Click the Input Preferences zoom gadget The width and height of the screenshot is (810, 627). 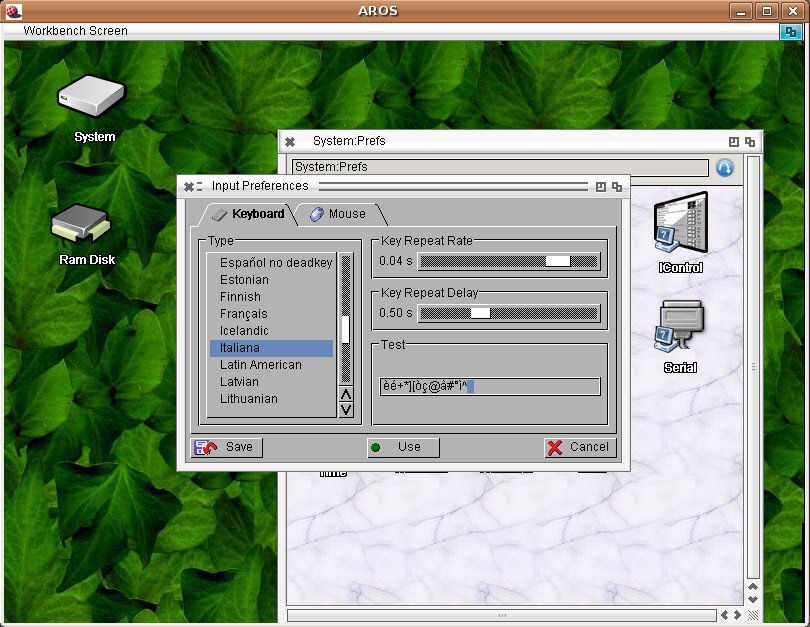coord(601,186)
